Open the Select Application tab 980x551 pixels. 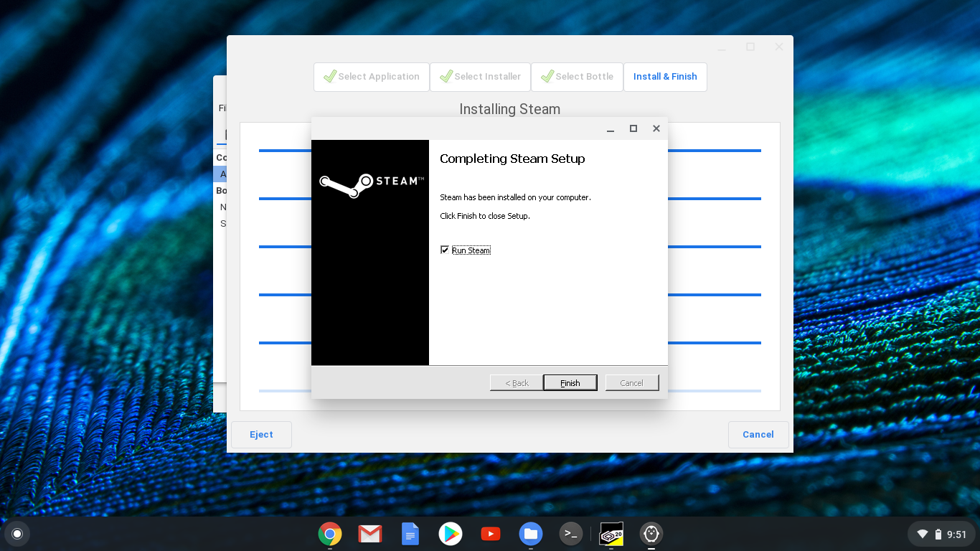(372, 77)
